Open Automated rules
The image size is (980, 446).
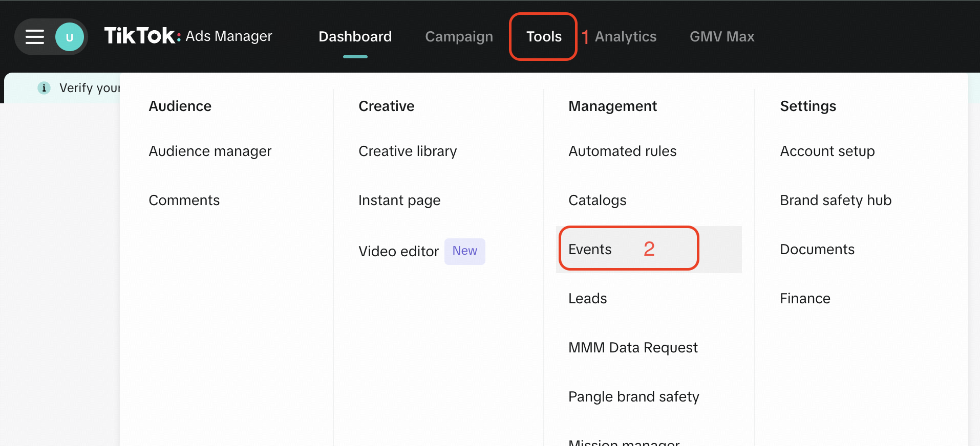click(x=622, y=151)
